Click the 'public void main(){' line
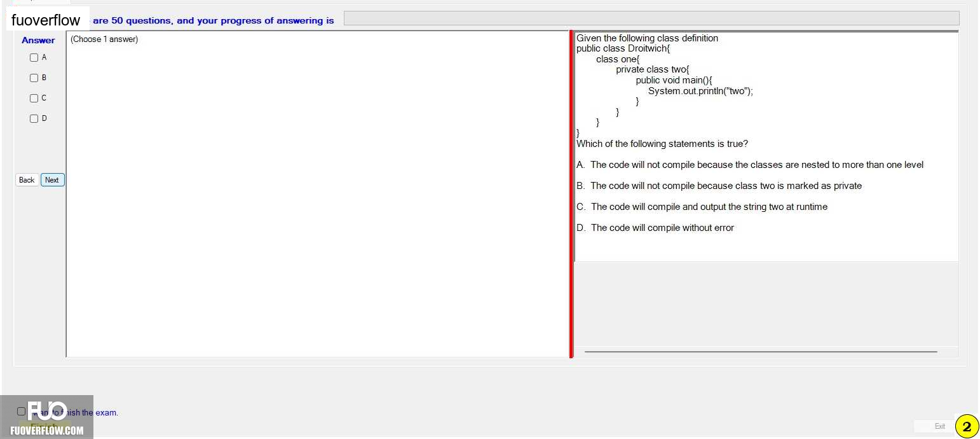This screenshot has height=439, width=980. 674,80
